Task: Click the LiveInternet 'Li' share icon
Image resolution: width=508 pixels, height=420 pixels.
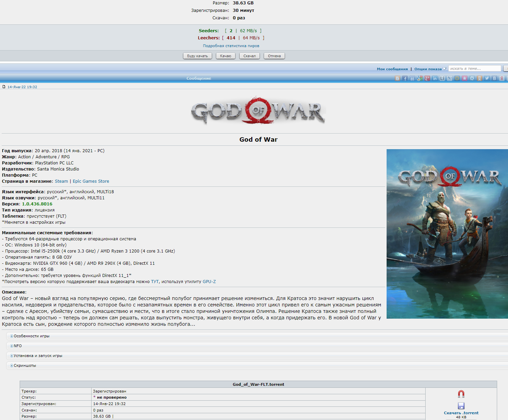Action: point(442,78)
